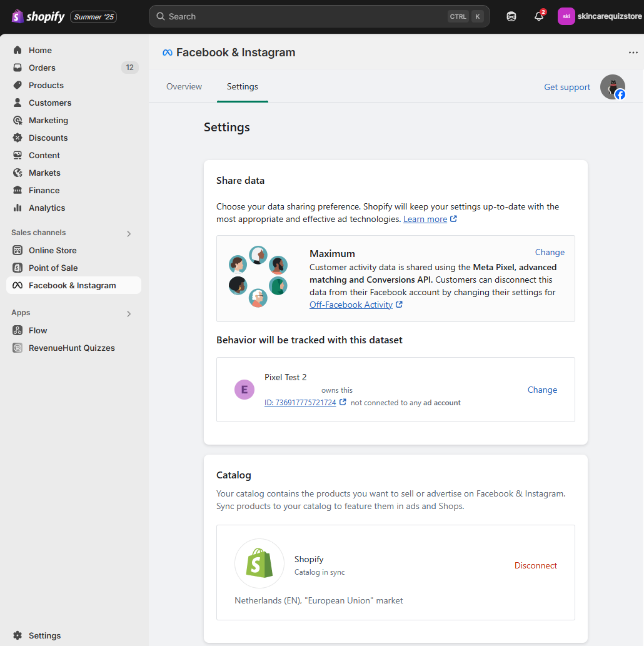
Task: Click the Apps section heading
Action: [21, 313]
